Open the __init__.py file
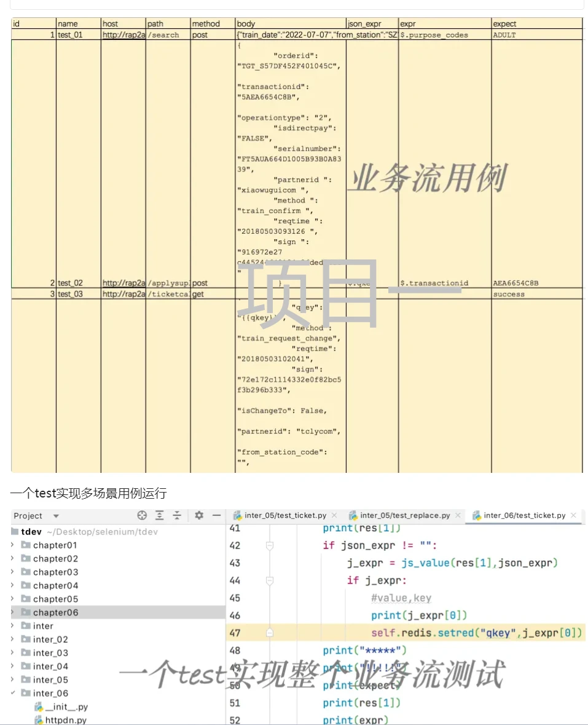Screen dimensions: 588x725 (x=66, y=707)
